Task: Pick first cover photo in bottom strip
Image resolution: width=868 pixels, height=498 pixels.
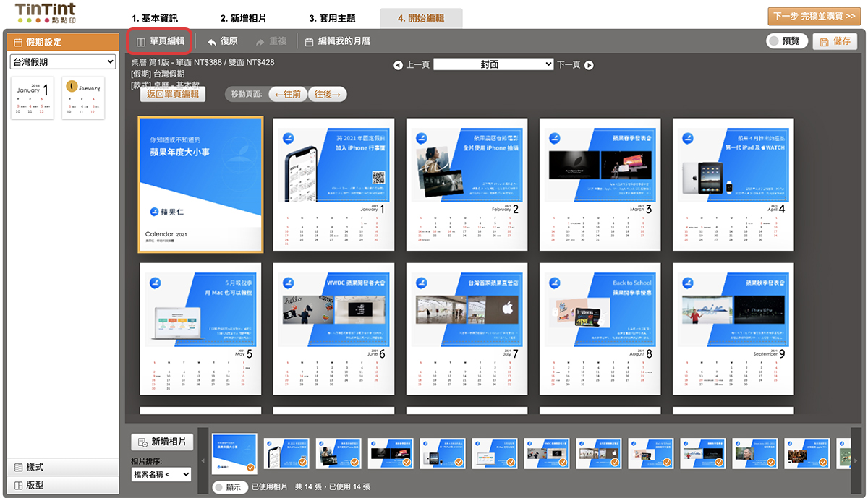Action: (x=234, y=453)
